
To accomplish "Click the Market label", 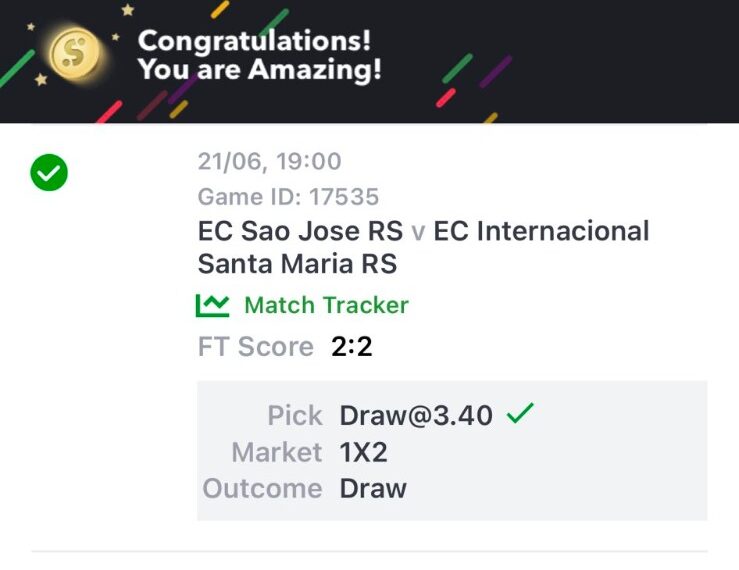I will [x=277, y=453].
